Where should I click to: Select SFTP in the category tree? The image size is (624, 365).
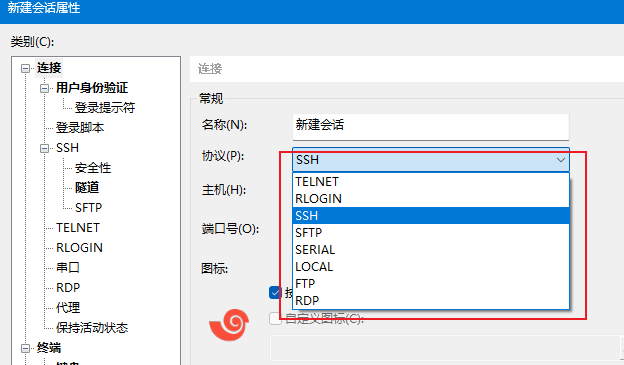pyautogui.click(x=88, y=208)
